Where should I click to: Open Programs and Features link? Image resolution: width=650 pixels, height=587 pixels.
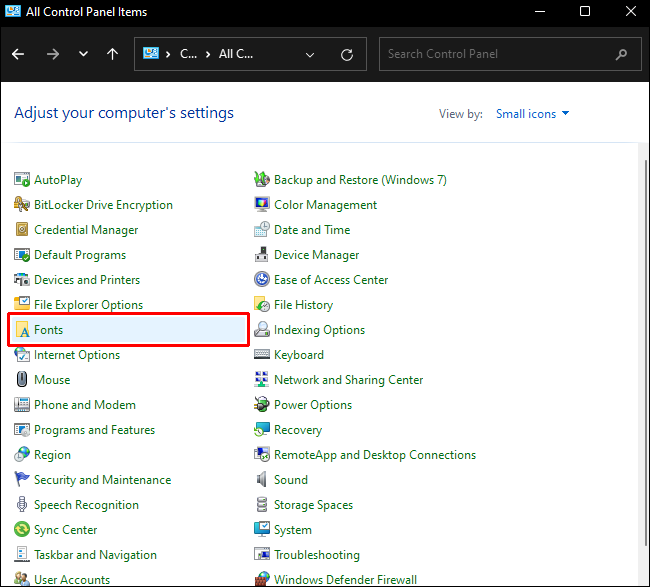(94, 430)
